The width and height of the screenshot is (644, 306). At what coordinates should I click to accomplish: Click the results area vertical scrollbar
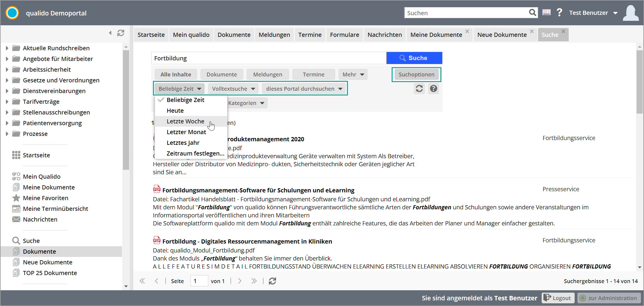(x=640, y=82)
